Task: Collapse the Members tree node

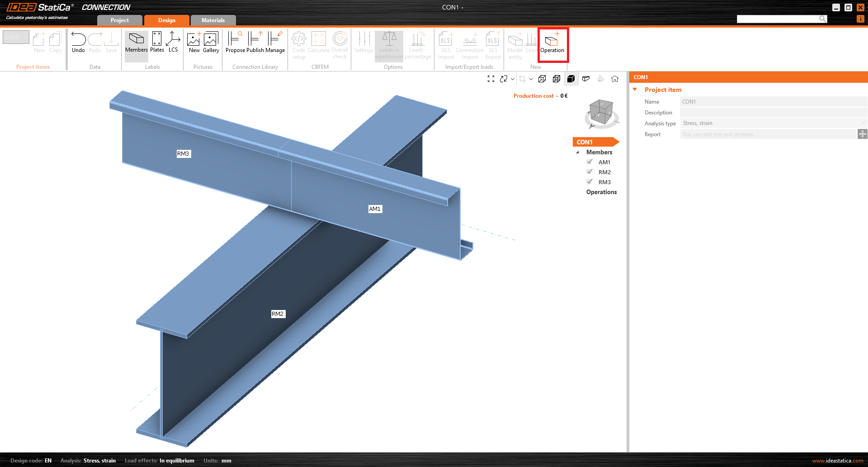Action: tap(577, 152)
